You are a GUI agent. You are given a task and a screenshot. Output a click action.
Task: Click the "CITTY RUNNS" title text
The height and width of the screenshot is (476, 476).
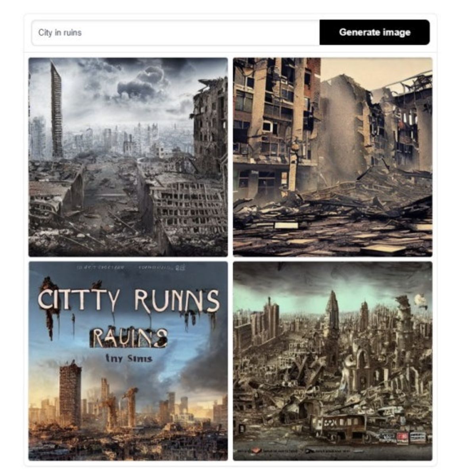(x=129, y=301)
